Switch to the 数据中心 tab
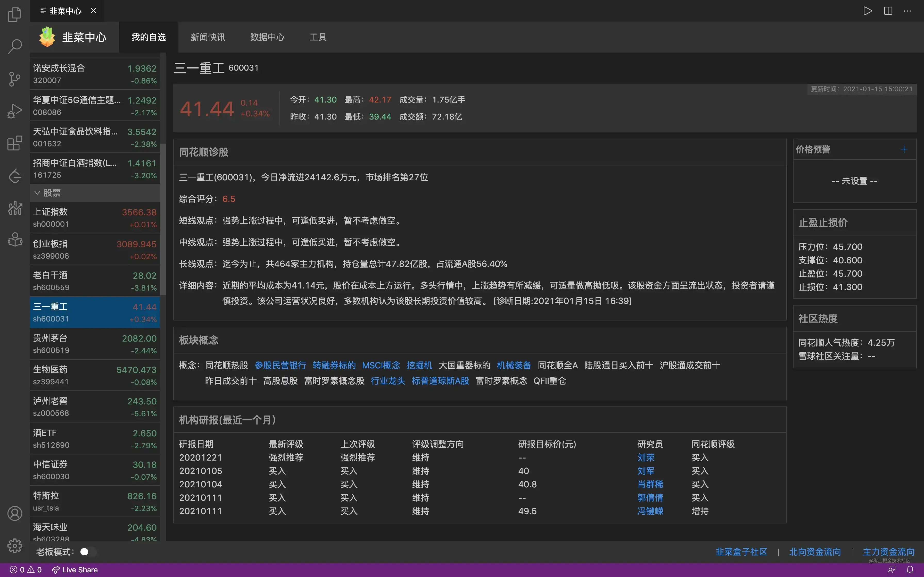The image size is (924, 577). [267, 37]
